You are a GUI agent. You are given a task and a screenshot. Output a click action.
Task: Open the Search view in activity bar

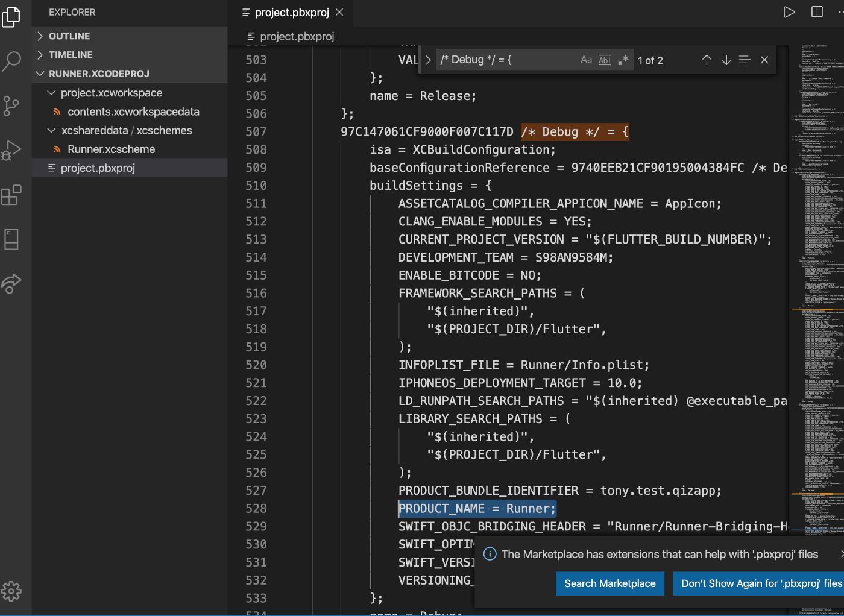click(x=11, y=61)
